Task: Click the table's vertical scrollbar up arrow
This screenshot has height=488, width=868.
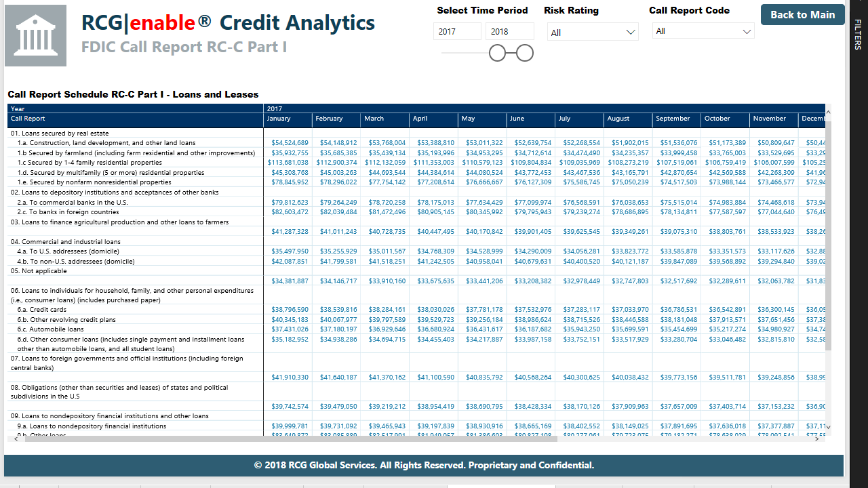Action: coord(828,108)
